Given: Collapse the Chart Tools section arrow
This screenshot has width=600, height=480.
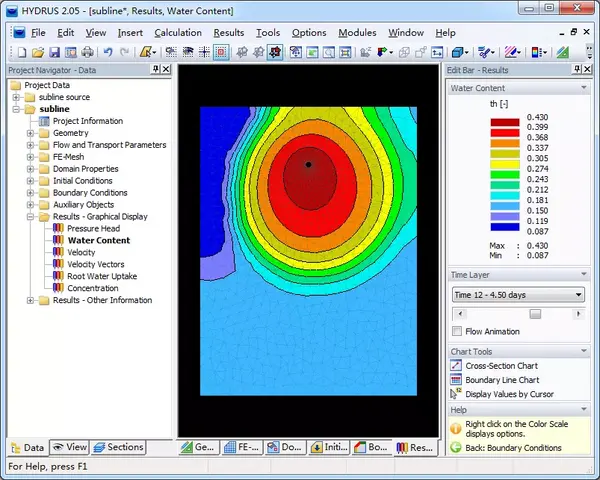Looking at the screenshot, I should click(584, 351).
